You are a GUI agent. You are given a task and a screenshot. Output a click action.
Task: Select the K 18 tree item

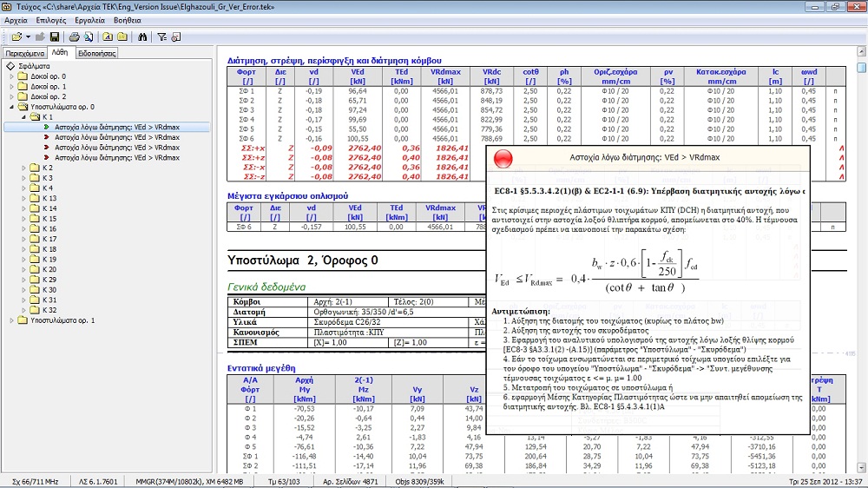pyautogui.click(x=49, y=249)
